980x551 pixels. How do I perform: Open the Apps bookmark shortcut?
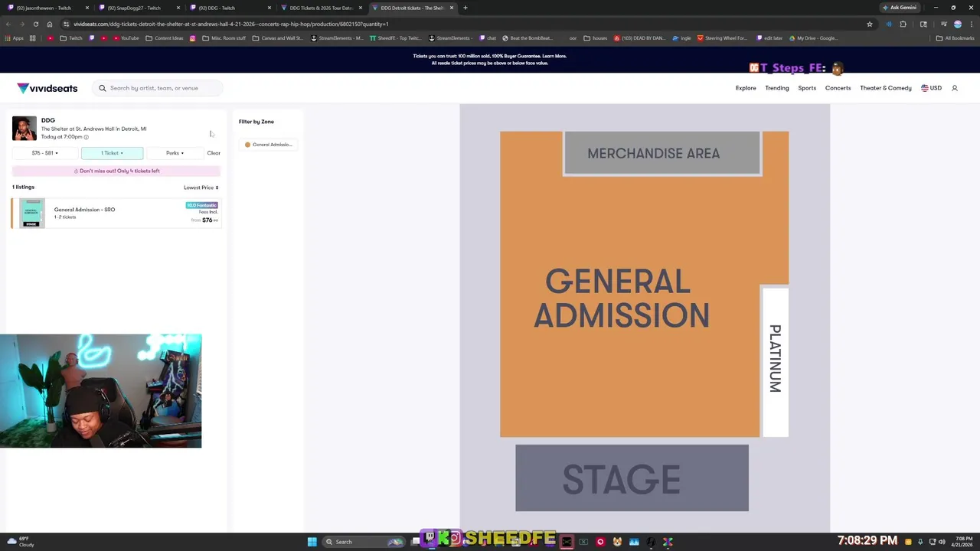(15, 38)
